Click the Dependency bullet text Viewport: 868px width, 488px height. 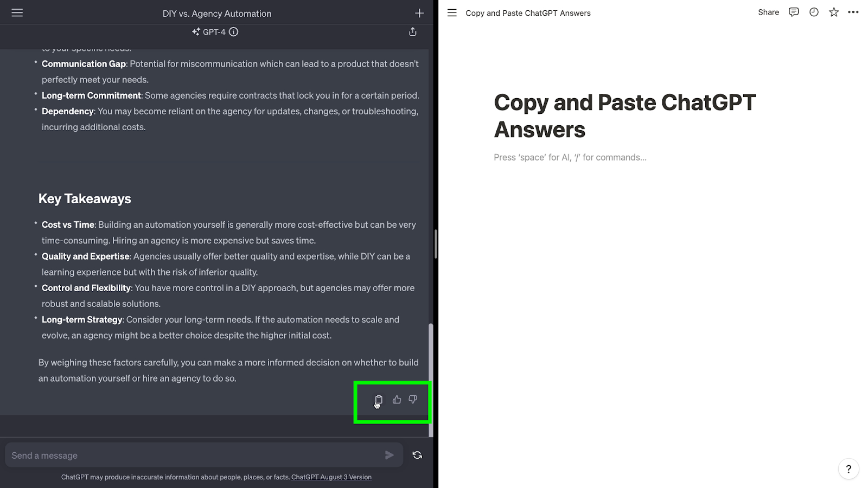[x=230, y=119]
